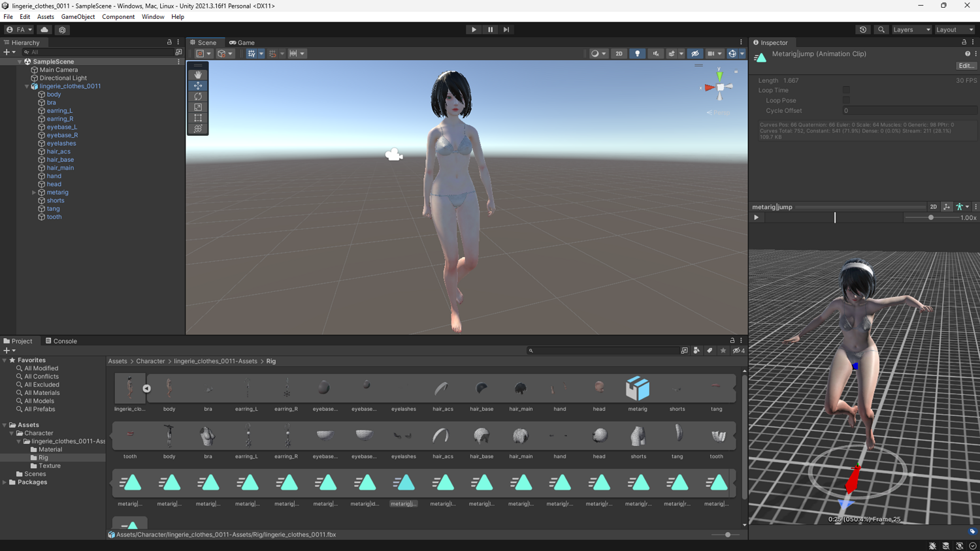Open the global Search icon
This screenshot has height=551, width=980.
point(881,29)
